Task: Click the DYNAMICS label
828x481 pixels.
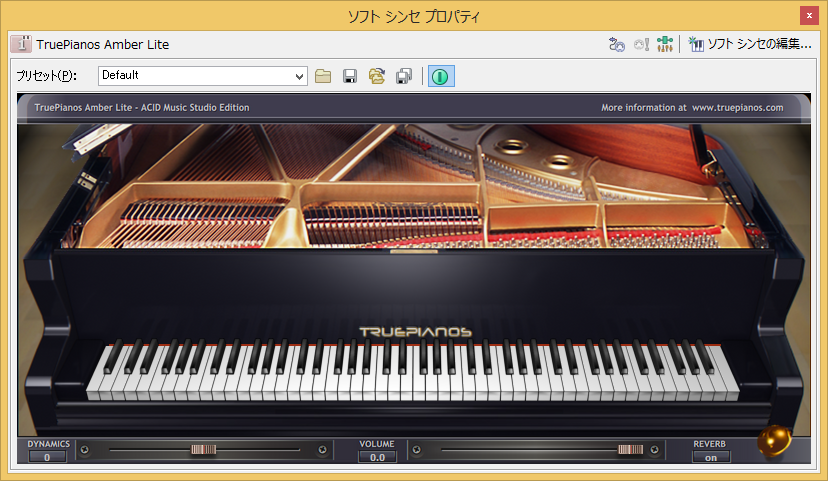Action: click(x=49, y=444)
